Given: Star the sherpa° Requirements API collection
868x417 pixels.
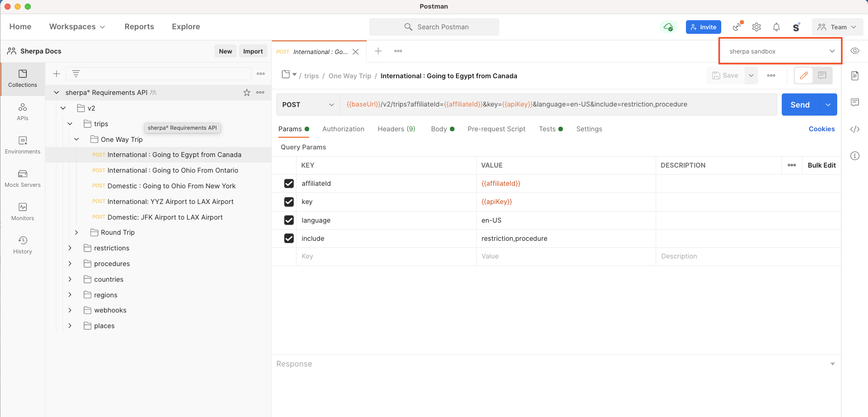Looking at the screenshot, I should pyautogui.click(x=247, y=92).
